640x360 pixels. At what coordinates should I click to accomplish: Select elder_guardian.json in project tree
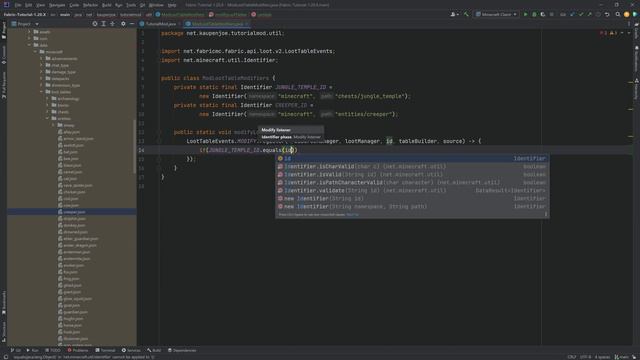78,238
